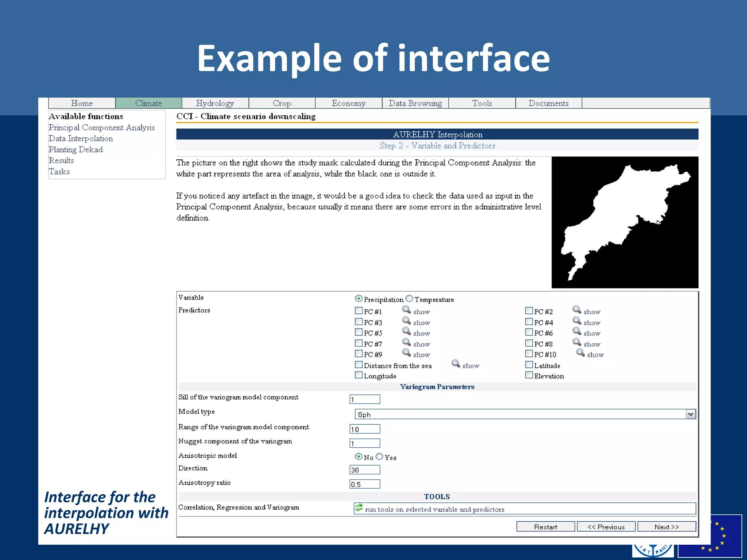Click the magnifier icon next to PC #5
This screenshot has width=747, height=560.
click(x=406, y=331)
